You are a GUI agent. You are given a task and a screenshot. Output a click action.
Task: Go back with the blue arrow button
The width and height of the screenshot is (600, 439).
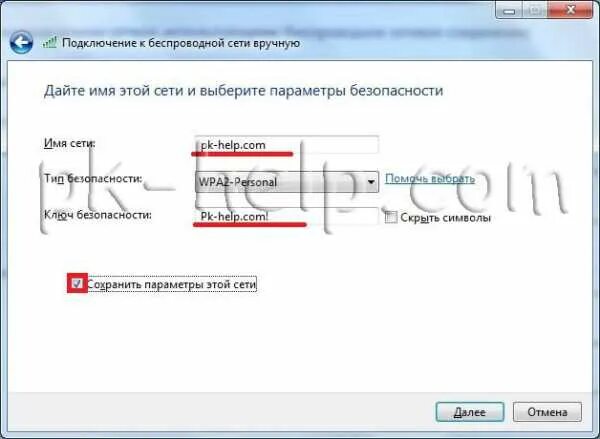pyautogui.click(x=21, y=42)
